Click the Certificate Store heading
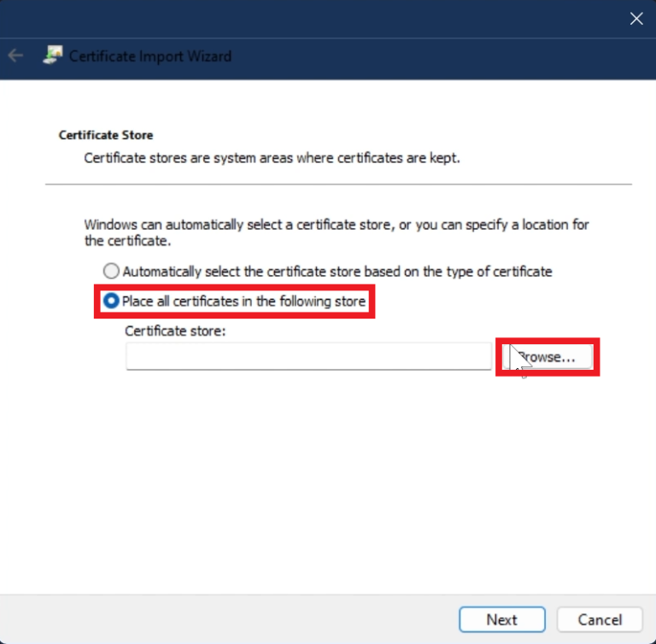 [x=106, y=135]
